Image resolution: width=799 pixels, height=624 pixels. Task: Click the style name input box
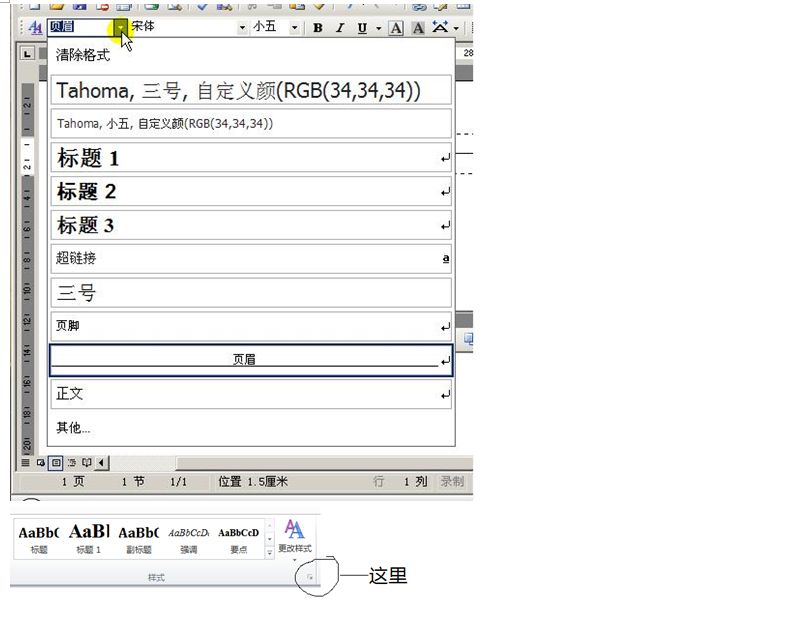click(81, 28)
